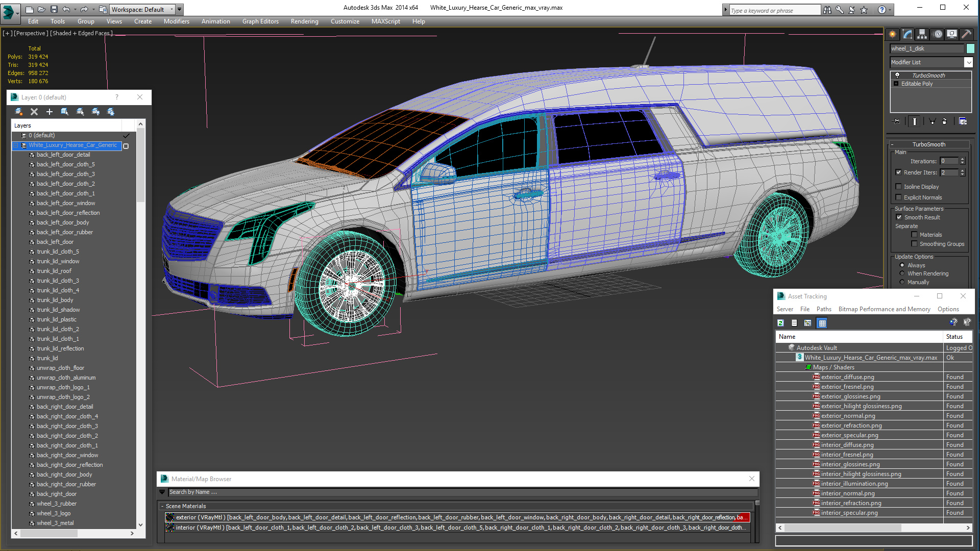Switch to tree view in the Asset Tracking toolbar
This screenshot has height=551, width=980.
click(x=807, y=323)
